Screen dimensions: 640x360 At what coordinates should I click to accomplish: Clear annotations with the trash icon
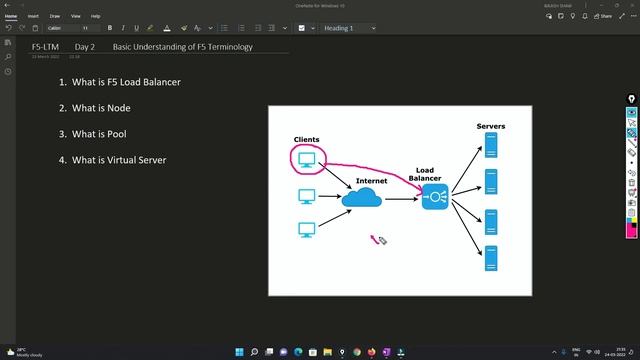coord(631,182)
